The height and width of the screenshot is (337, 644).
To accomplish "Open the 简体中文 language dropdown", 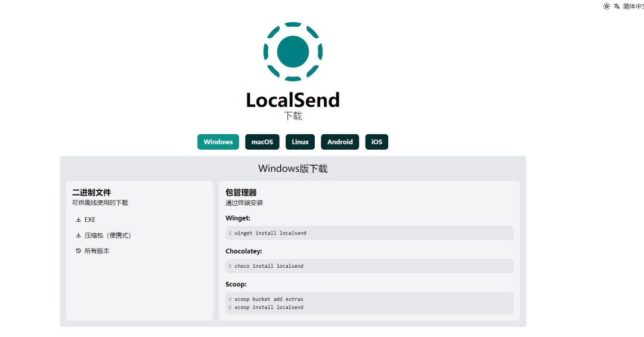I will point(633,7).
